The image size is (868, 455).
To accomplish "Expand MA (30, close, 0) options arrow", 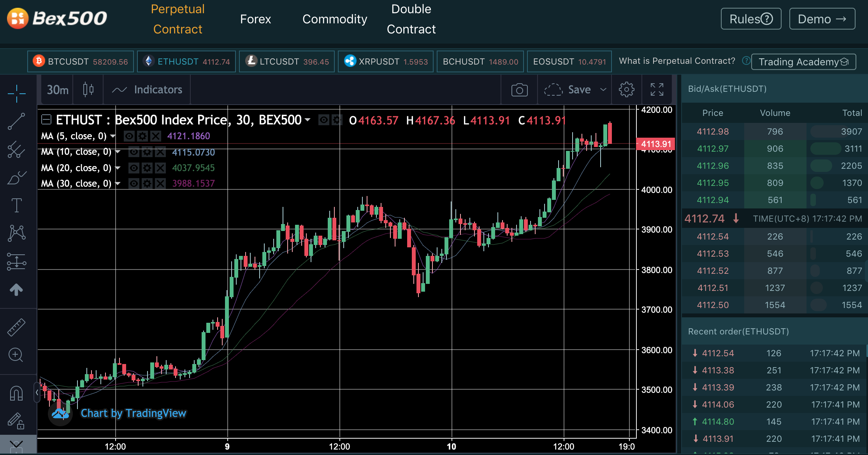I will tap(118, 184).
